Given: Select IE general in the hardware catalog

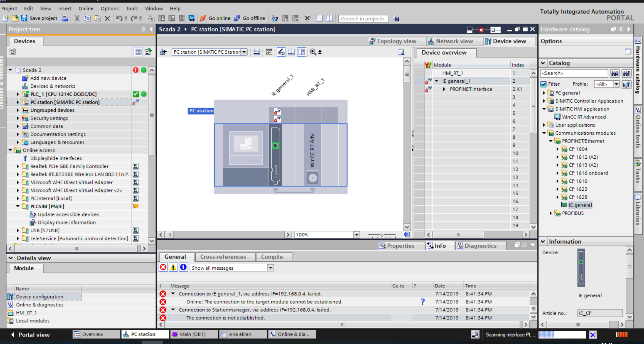Looking at the screenshot, I should tap(580, 205).
